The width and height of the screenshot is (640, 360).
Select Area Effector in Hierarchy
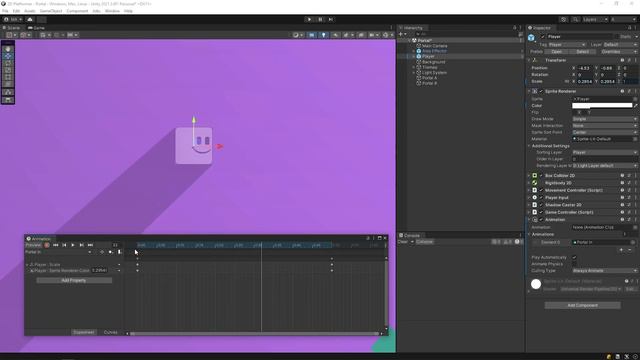434,51
